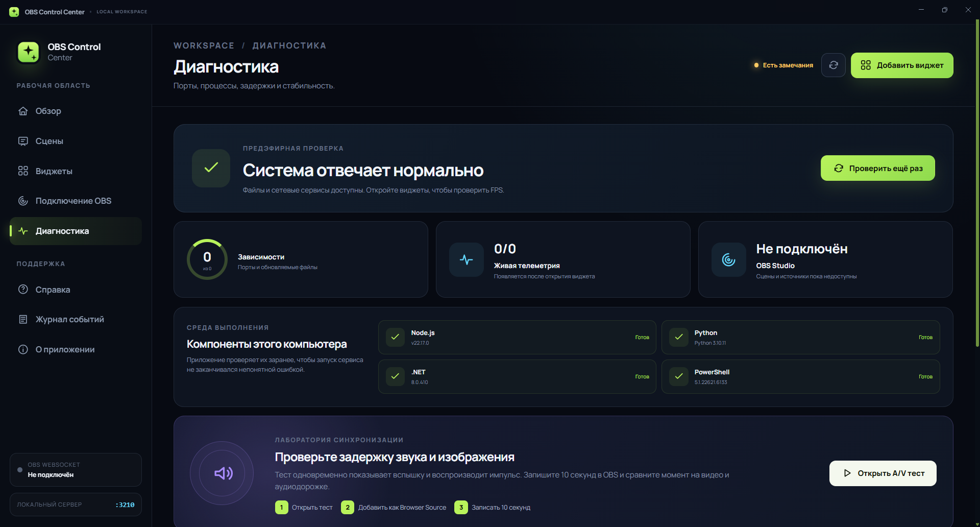Open the Виджеты section
Viewport: 980px width, 527px height.
pos(76,171)
